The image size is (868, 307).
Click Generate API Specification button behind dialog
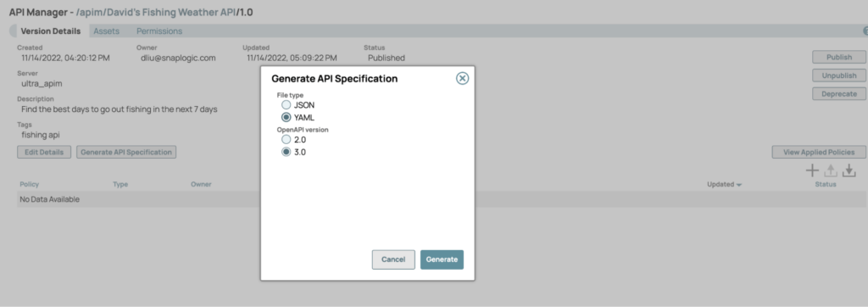126,152
